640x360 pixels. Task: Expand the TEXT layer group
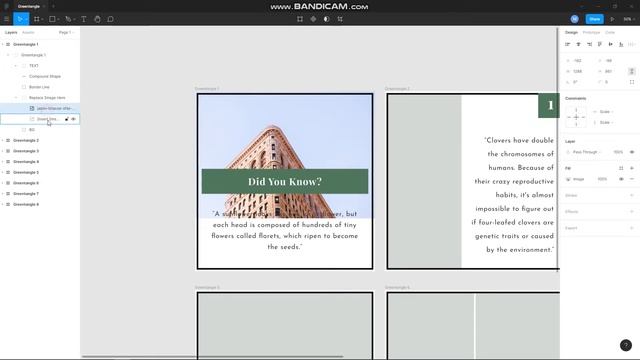click(16, 66)
